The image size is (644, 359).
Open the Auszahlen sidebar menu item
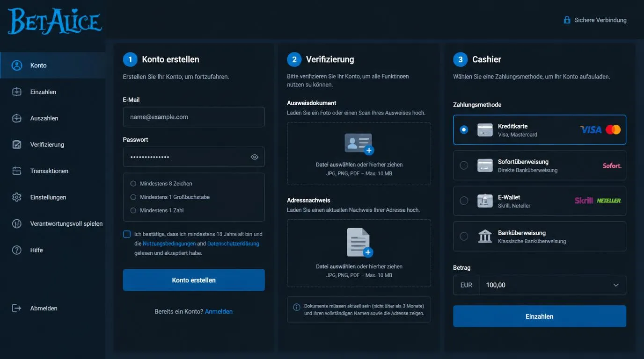click(x=52, y=118)
